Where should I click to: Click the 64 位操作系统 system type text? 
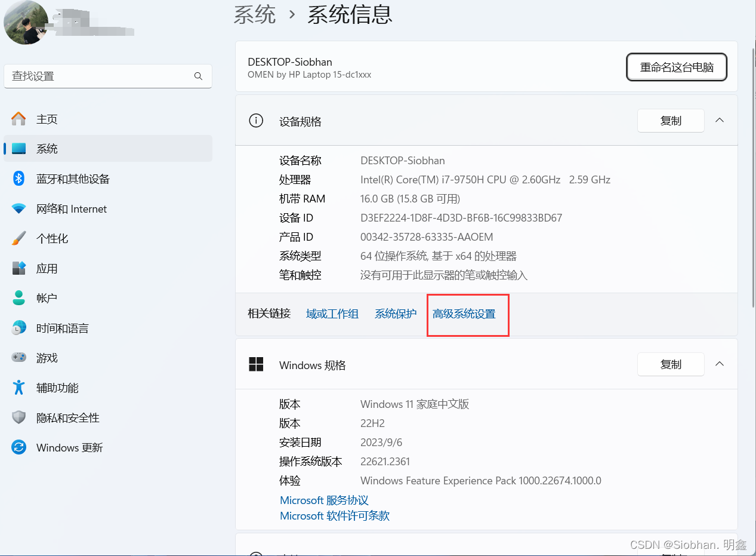pyautogui.click(x=439, y=256)
